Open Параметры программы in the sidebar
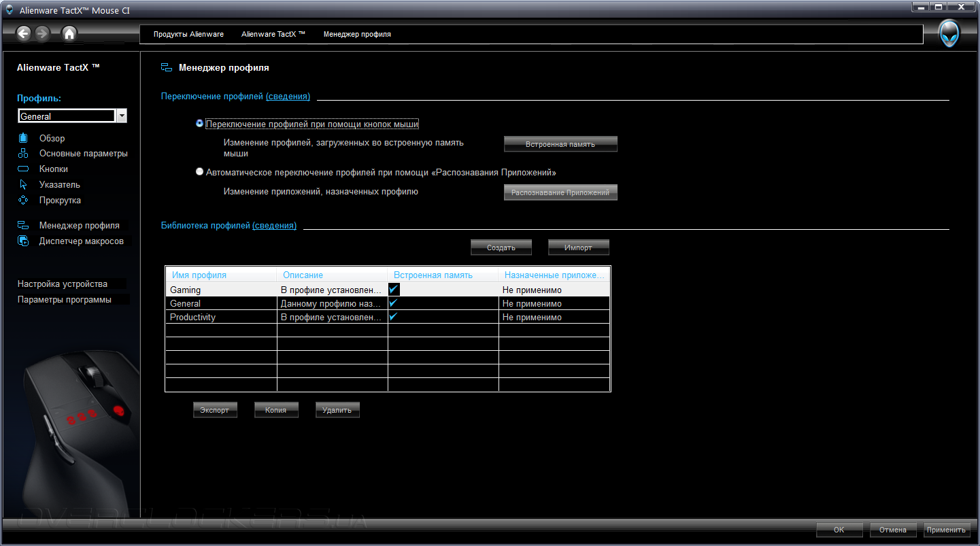Viewport: 980px width, 546px height. [x=65, y=299]
